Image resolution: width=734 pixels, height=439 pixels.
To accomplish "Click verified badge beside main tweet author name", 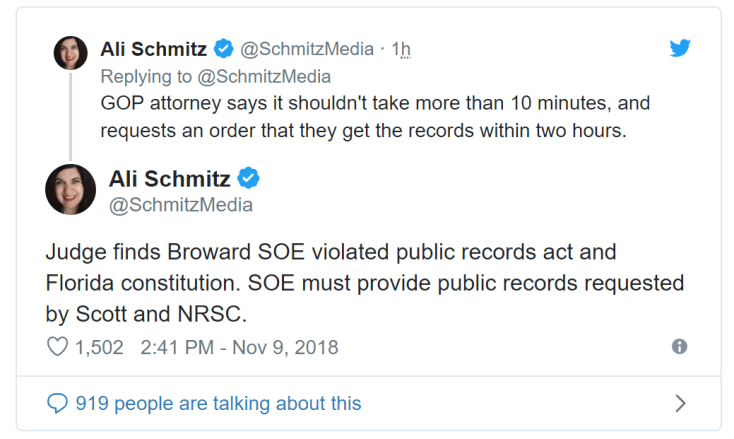I will (248, 180).
